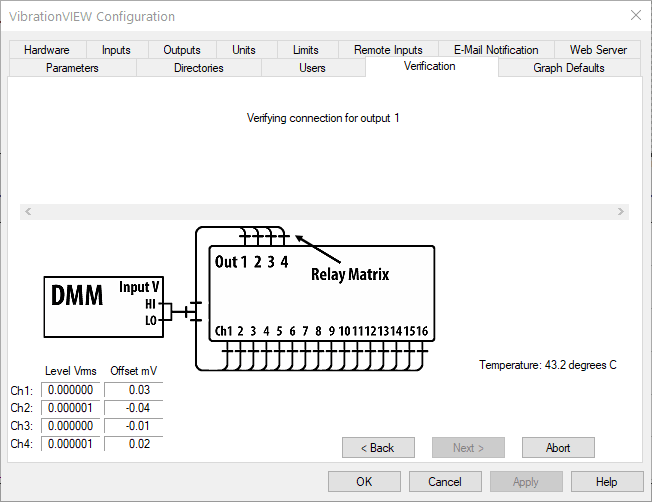This screenshot has width=652, height=502.
Task: Open the Hardware tab
Action: click(47, 50)
